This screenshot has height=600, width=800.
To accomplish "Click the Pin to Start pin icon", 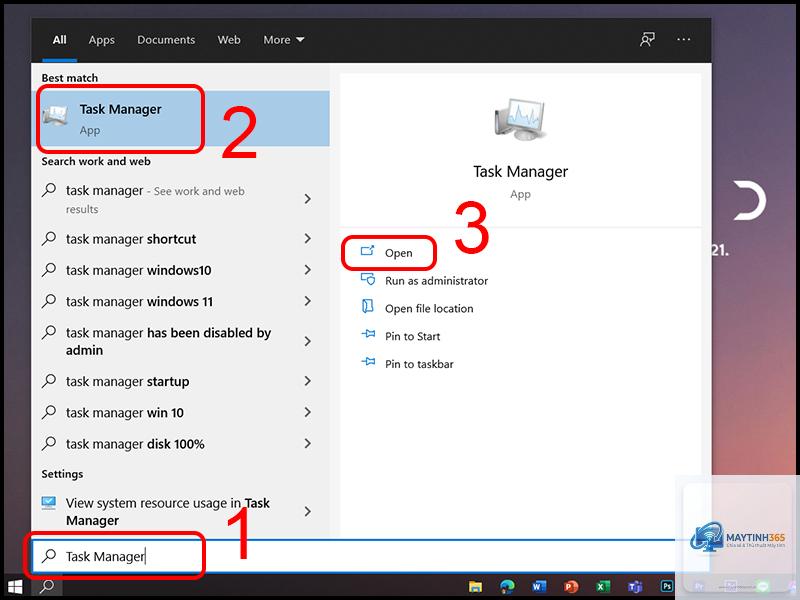I will coord(368,334).
